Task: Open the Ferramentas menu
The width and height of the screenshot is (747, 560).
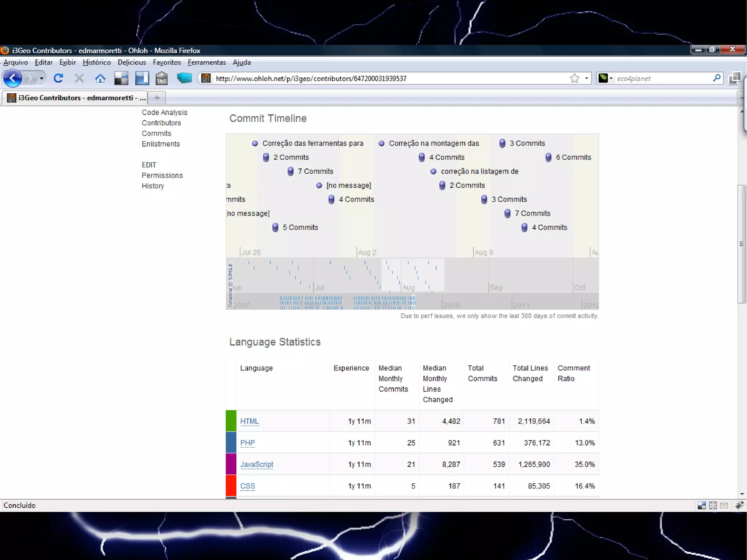Action: point(206,62)
